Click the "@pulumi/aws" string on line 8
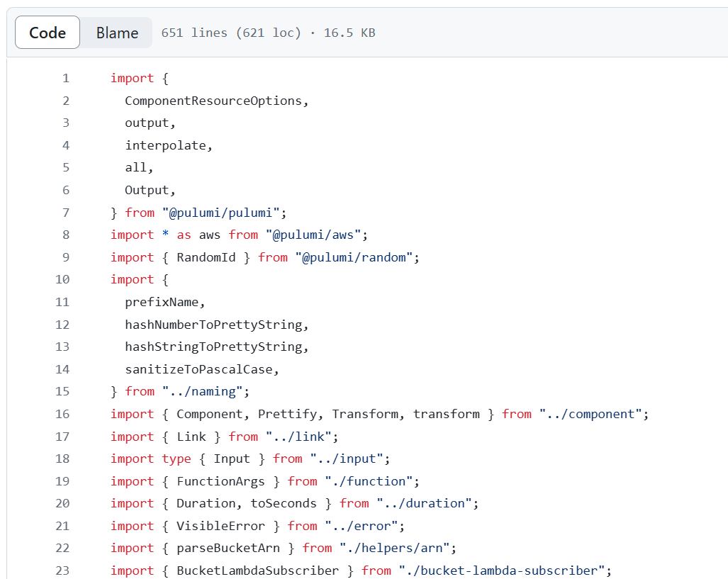Image resolution: width=728 pixels, height=579 pixels. pyautogui.click(x=314, y=235)
